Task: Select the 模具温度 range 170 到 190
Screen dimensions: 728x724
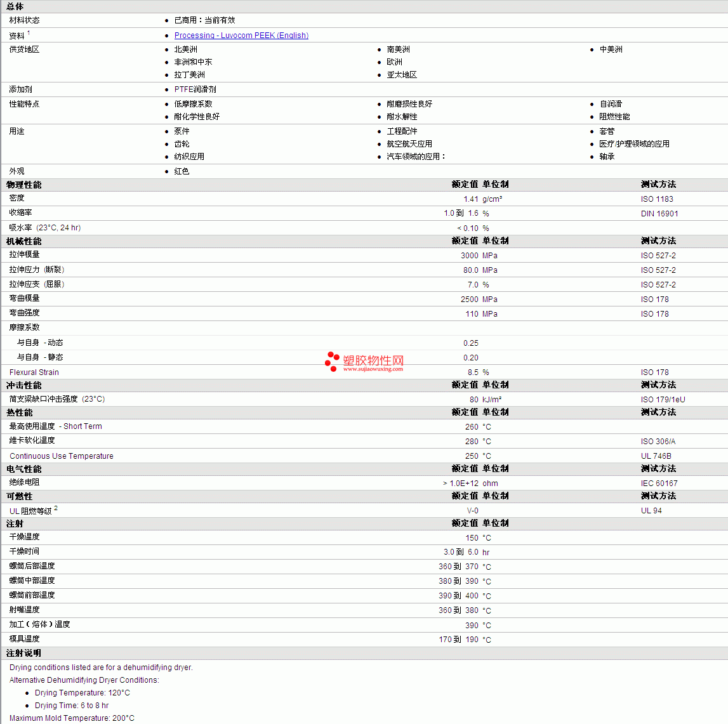Action: (x=459, y=640)
